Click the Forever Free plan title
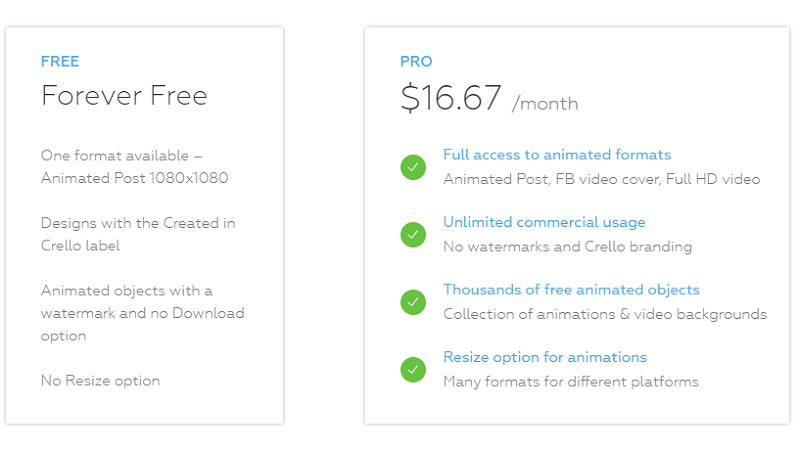The width and height of the screenshot is (800, 451). point(124,95)
